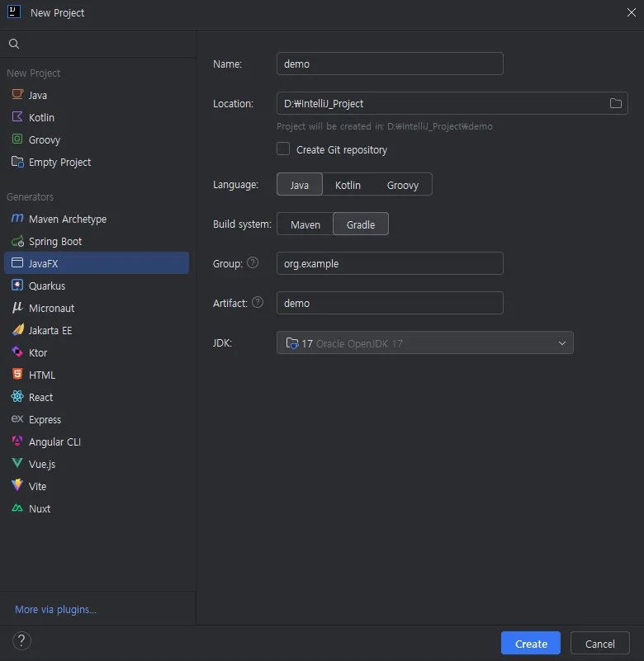Click the Ktor icon

click(x=17, y=352)
